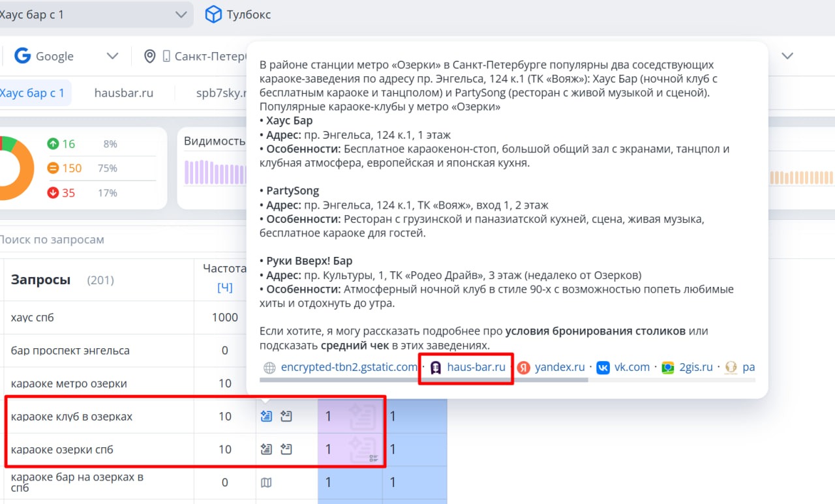Click the location pin icon

point(149,56)
